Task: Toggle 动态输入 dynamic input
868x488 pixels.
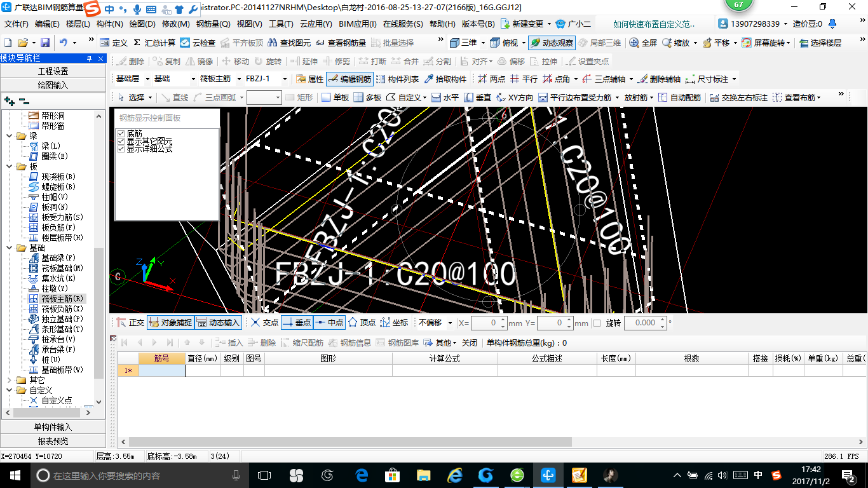Action: [x=218, y=322]
